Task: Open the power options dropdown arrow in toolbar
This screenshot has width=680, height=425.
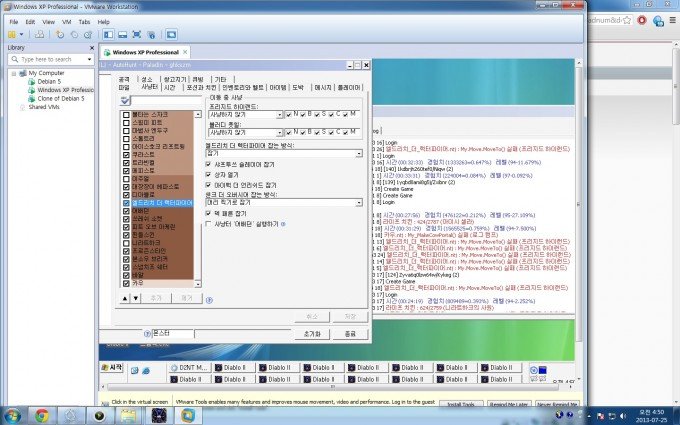Action: coord(21,35)
